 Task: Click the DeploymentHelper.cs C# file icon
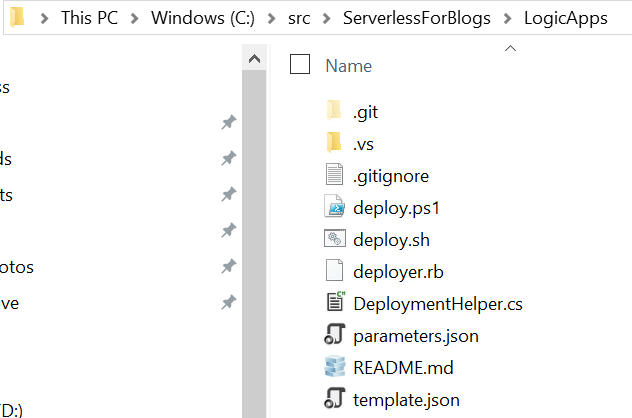[x=335, y=303]
